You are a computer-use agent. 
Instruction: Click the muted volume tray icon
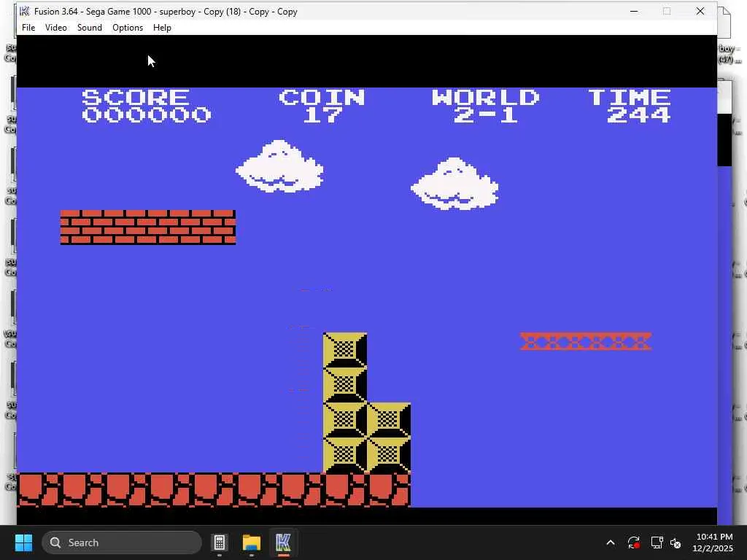pos(676,542)
